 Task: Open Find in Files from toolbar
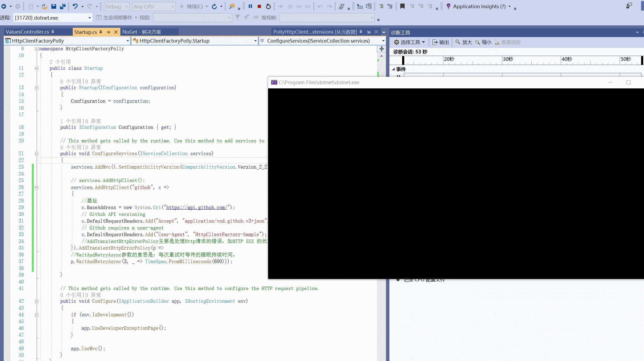pos(232,6)
